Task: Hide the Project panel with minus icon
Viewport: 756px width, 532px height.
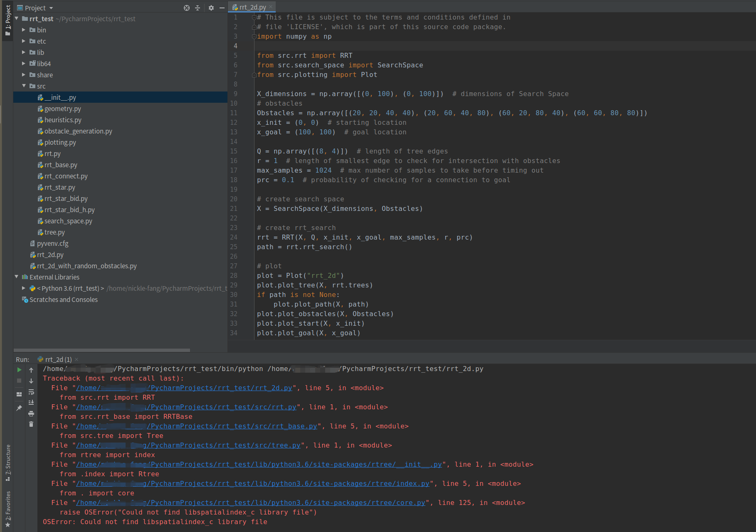Action: [x=222, y=8]
